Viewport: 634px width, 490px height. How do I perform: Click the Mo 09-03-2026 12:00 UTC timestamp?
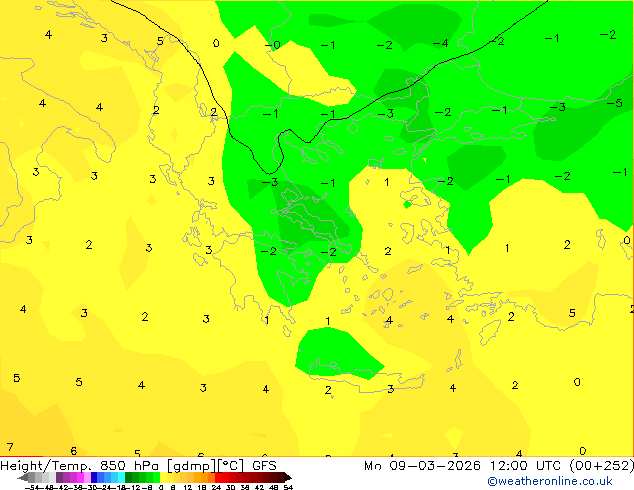coord(463,466)
